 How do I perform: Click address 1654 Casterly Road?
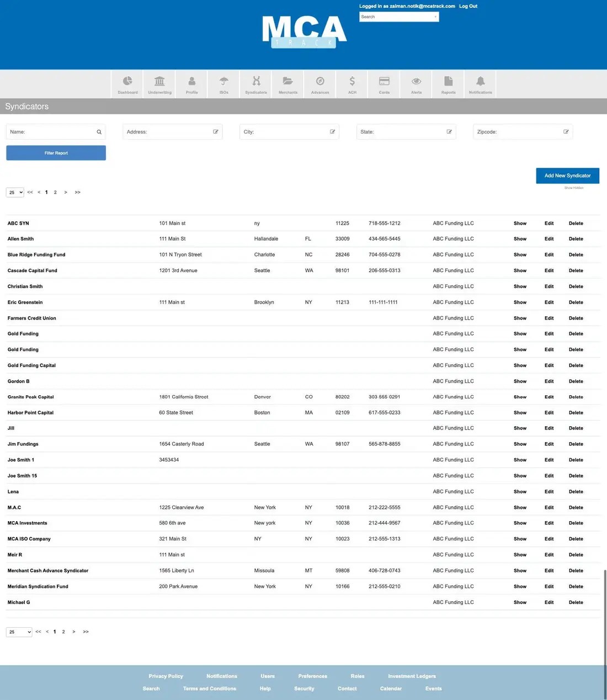(x=182, y=444)
